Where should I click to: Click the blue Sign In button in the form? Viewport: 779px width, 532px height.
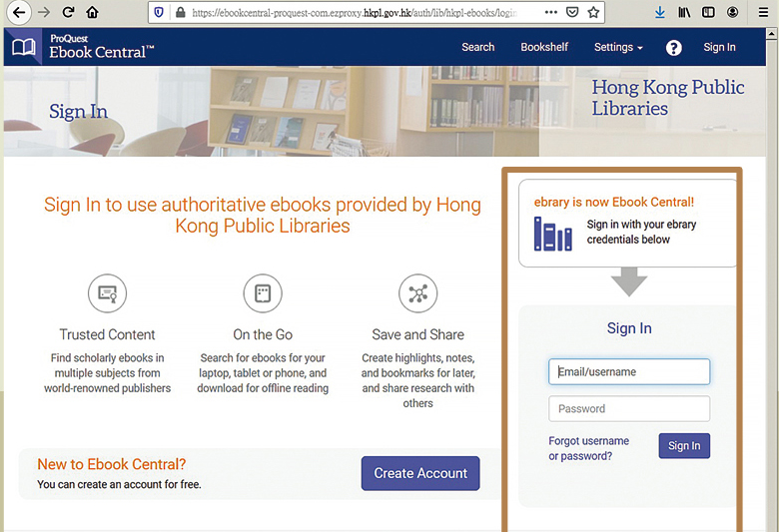[x=684, y=445]
